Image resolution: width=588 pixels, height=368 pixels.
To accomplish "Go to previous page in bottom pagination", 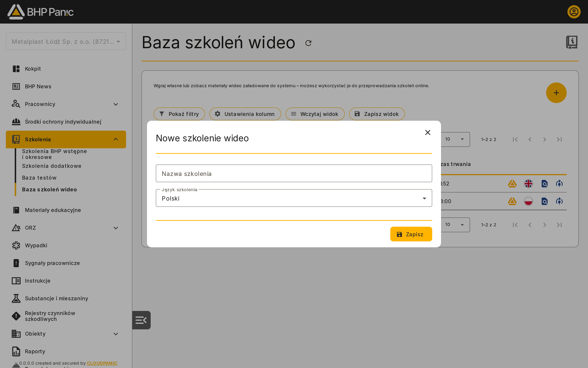I will tap(530, 225).
